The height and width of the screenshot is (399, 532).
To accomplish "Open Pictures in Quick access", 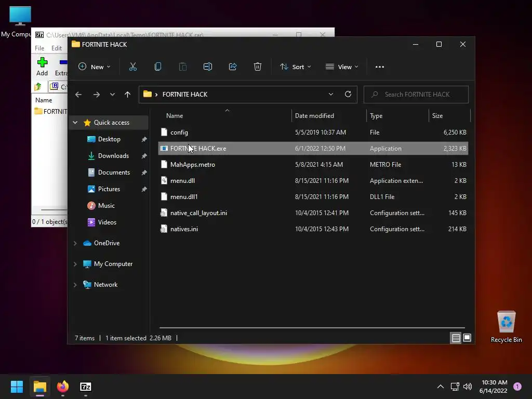I will [109, 189].
